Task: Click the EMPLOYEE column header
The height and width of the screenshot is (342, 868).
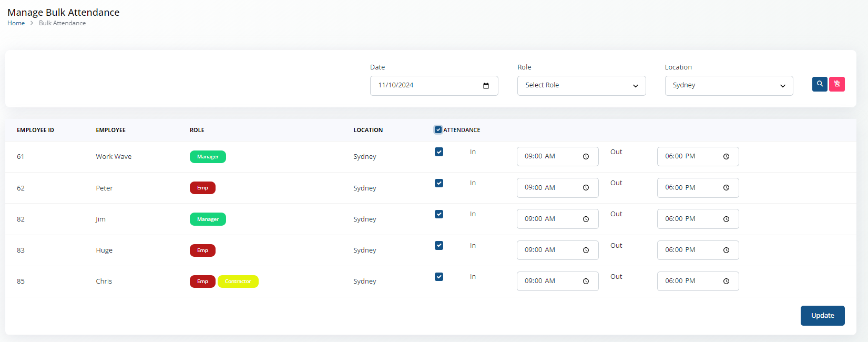Action: 110,130
